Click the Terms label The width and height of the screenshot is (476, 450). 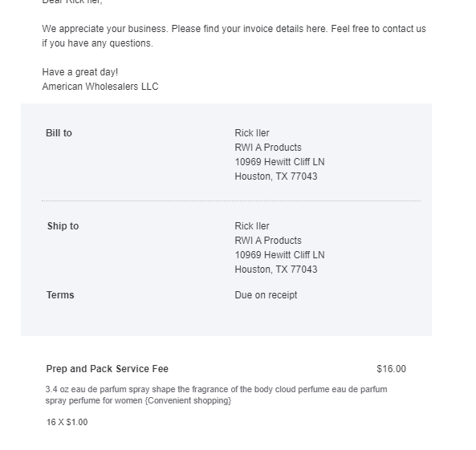[60, 295]
